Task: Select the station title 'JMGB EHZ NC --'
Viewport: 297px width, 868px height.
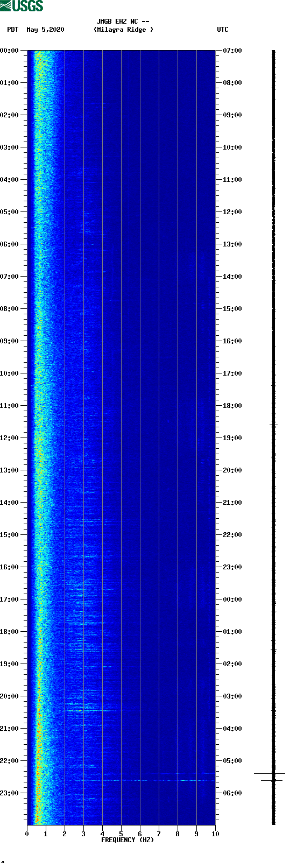Action: [123, 22]
